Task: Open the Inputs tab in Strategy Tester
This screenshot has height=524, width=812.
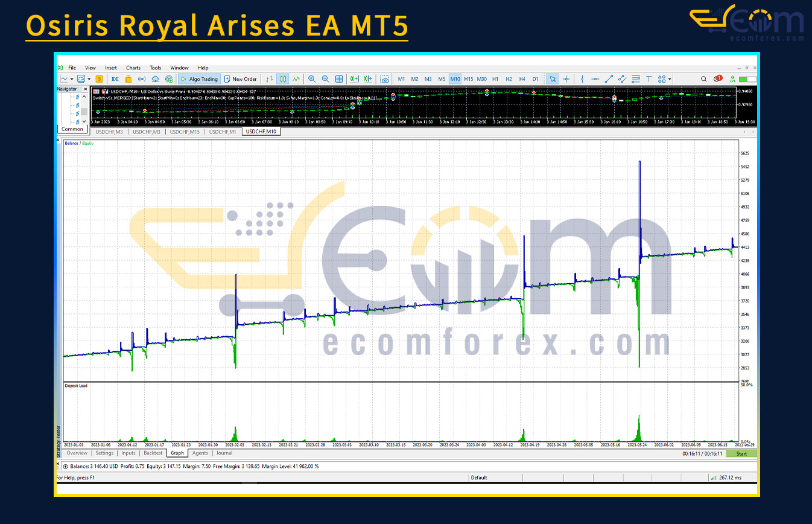Action: point(128,453)
